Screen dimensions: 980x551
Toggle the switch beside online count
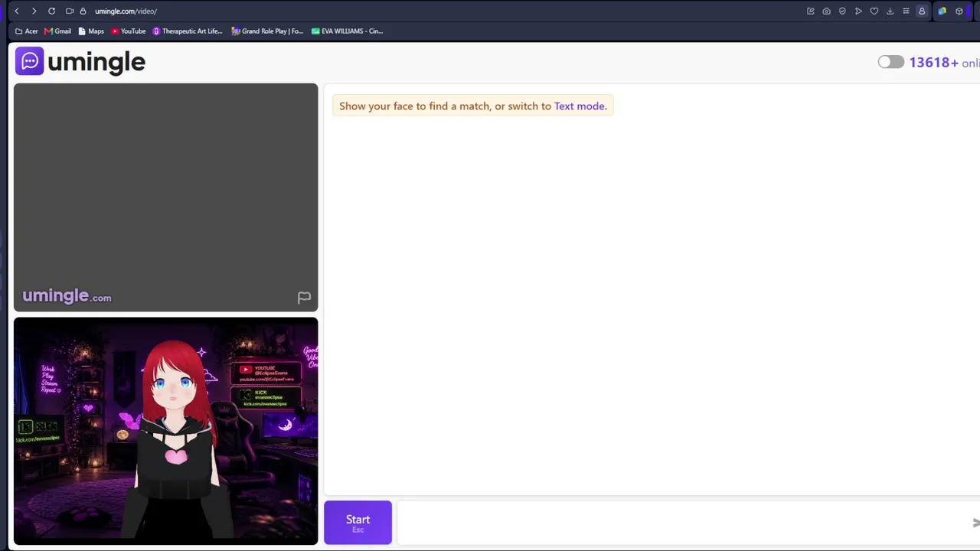890,62
